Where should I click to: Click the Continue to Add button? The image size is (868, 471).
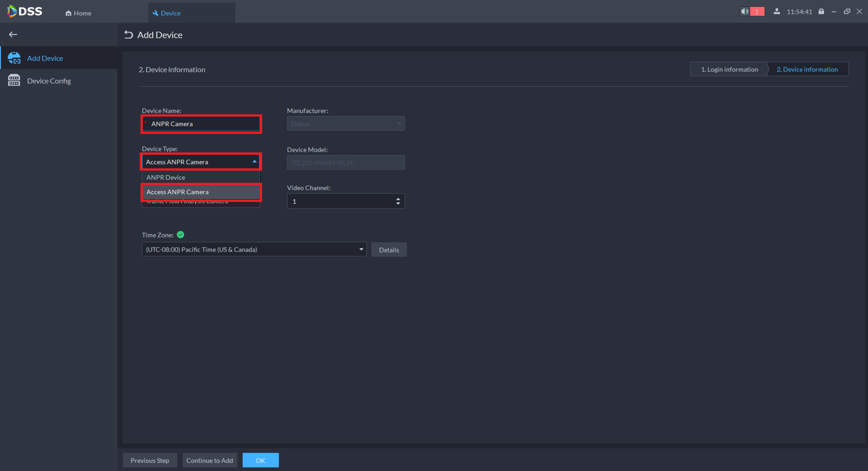210,460
